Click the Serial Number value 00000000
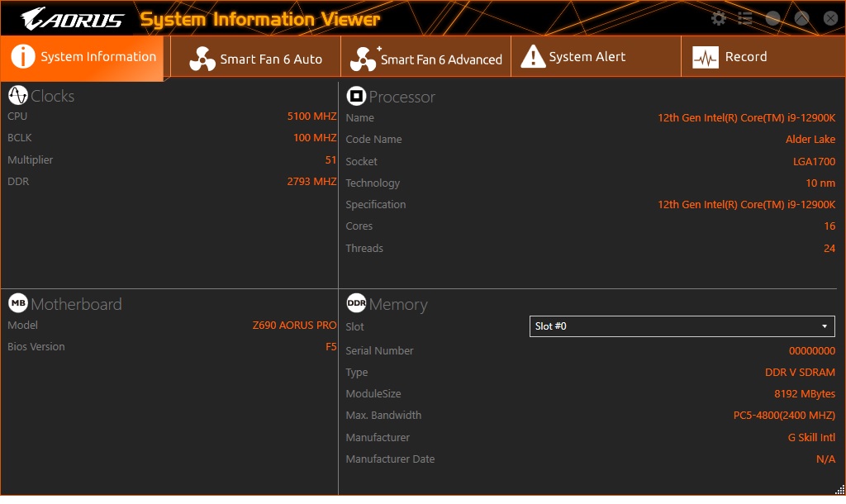 812,351
